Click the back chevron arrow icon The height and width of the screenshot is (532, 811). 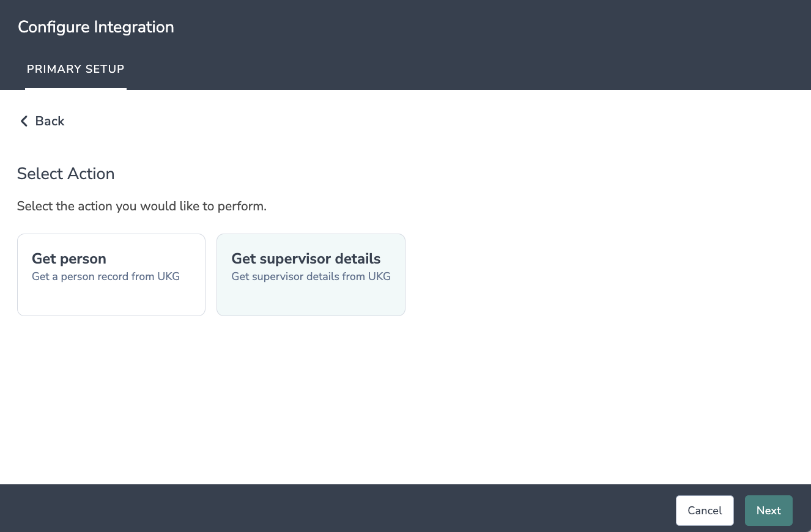click(x=24, y=121)
